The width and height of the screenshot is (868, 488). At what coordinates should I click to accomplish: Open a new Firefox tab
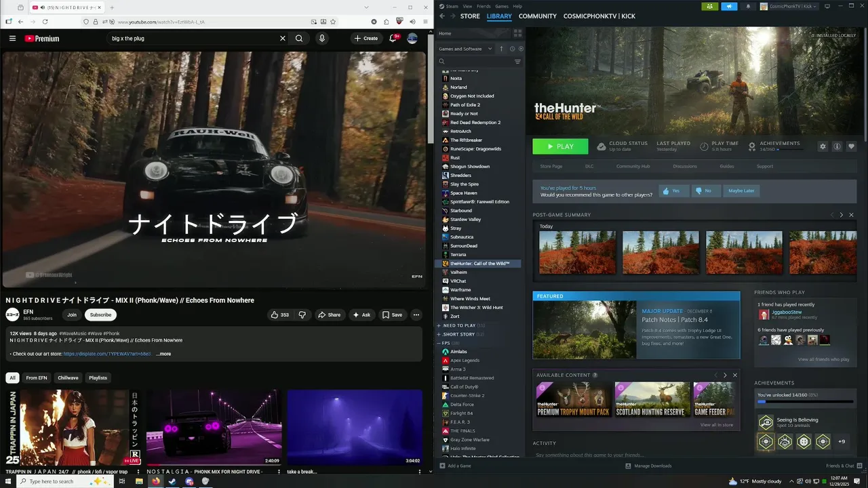point(112,7)
